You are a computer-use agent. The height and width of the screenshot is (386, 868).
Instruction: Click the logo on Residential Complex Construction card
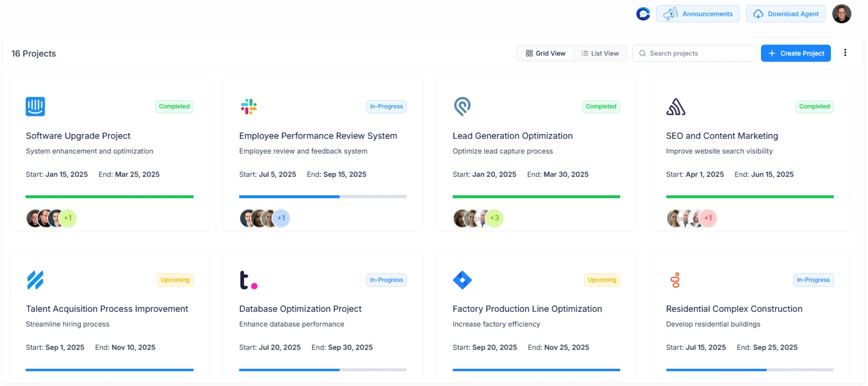point(676,280)
